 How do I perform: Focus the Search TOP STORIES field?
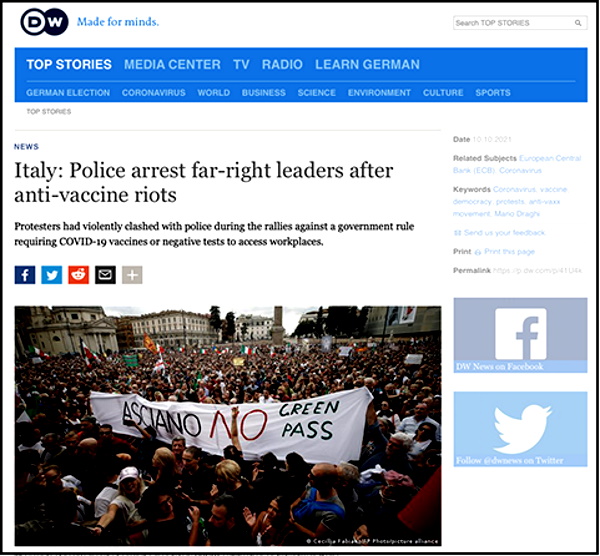514,23
